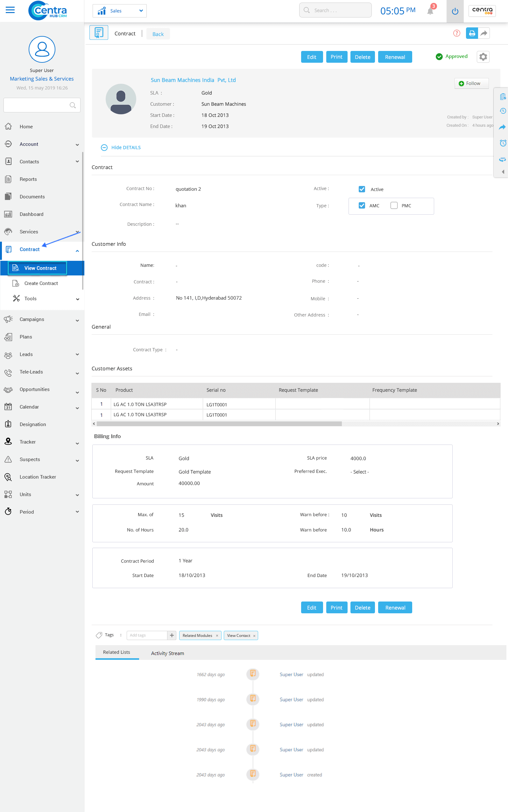Screen dimensions: 508x812
Task: Click the sidebar search magnifier icon
Action: 72,105
